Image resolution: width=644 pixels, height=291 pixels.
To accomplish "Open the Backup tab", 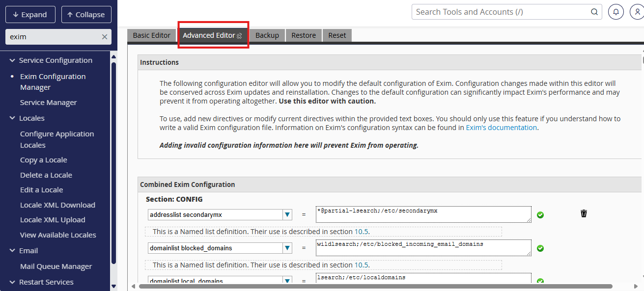I will coord(267,35).
